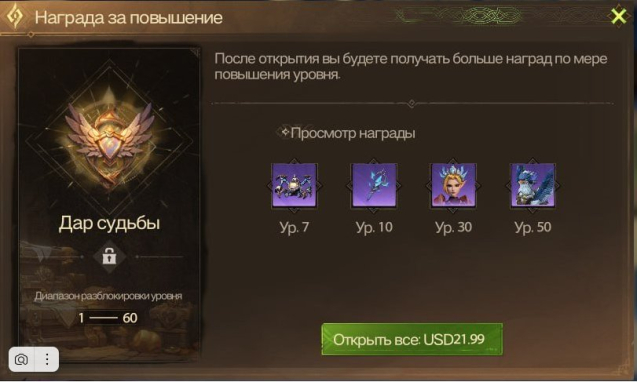Click the diamond logo in title bar
The height and width of the screenshot is (382, 637).
click(15, 16)
